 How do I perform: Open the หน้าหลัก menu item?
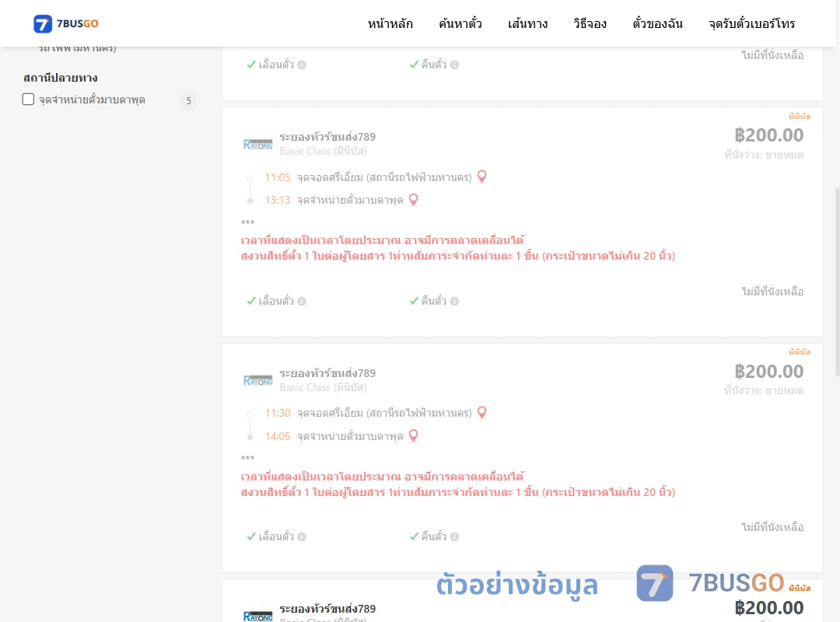(390, 23)
